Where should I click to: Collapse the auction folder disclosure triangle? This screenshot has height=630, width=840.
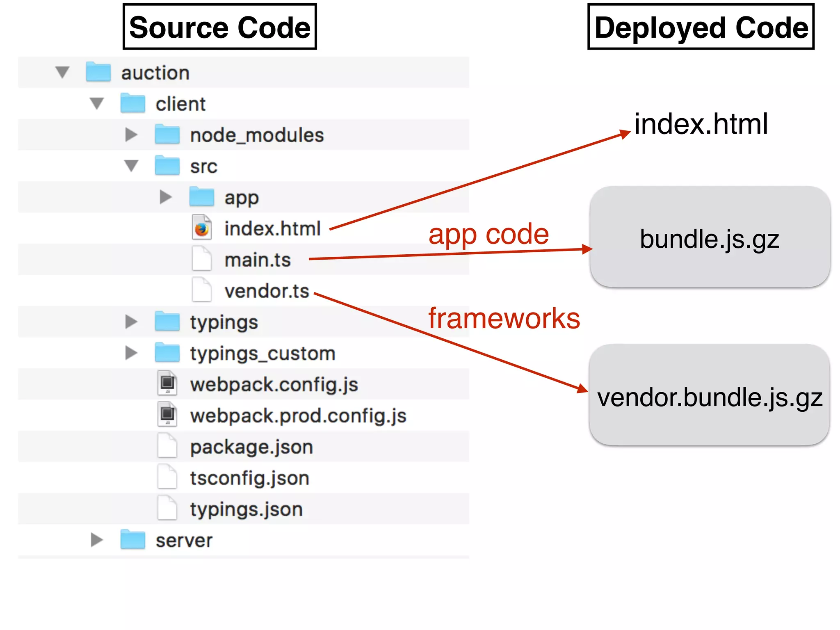pos(62,72)
